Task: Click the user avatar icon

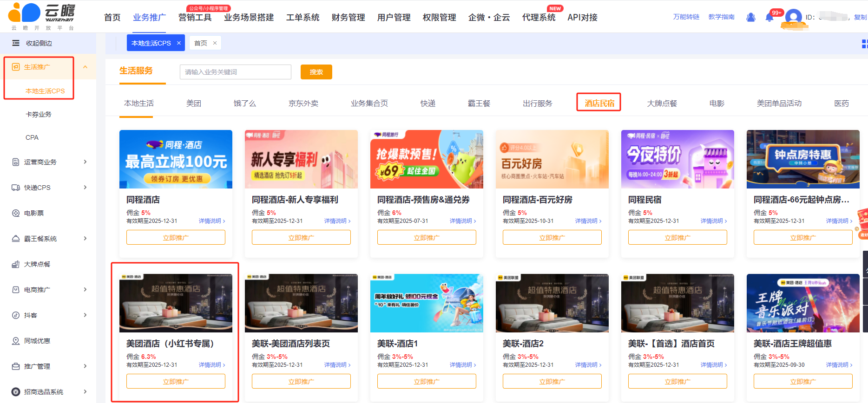Action: click(794, 17)
